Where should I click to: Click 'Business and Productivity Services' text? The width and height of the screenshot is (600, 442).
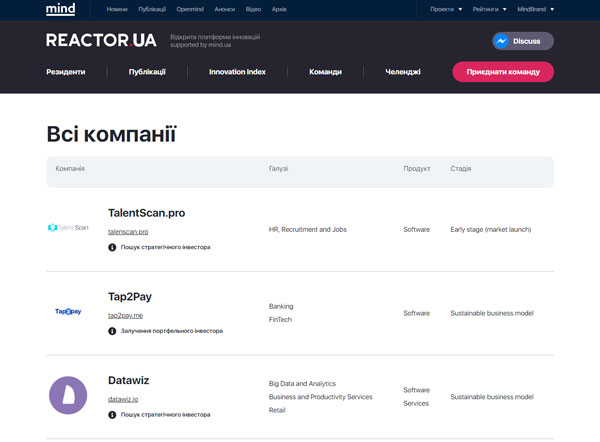click(x=320, y=397)
